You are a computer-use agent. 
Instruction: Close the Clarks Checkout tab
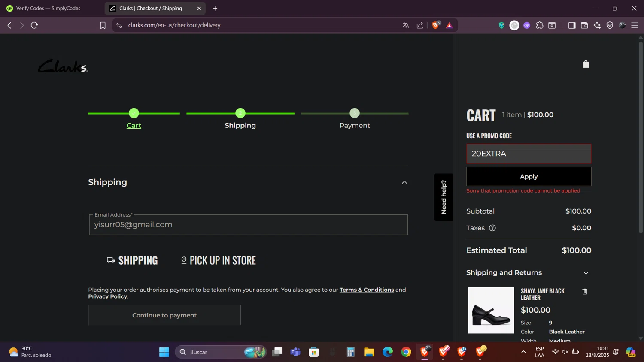pyautogui.click(x=199, y=8)
